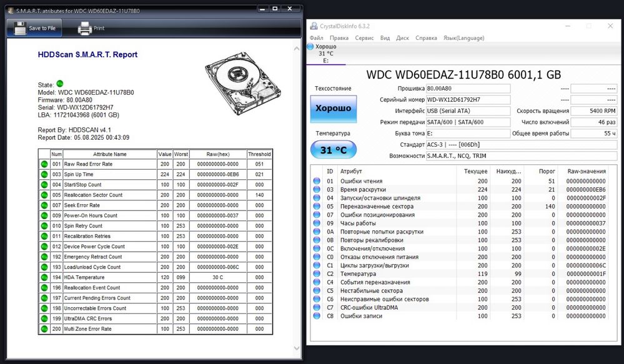Click the Стандарт field ACS-3
The image size is (624, 364).
tap(522, 145)
